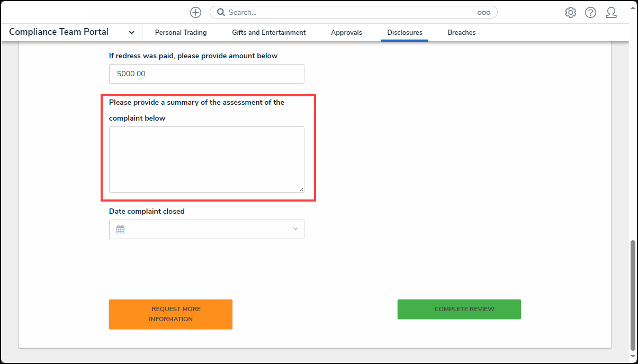Click the green Complete Review button
Screen dimensions: 638x364
(459, 309)
